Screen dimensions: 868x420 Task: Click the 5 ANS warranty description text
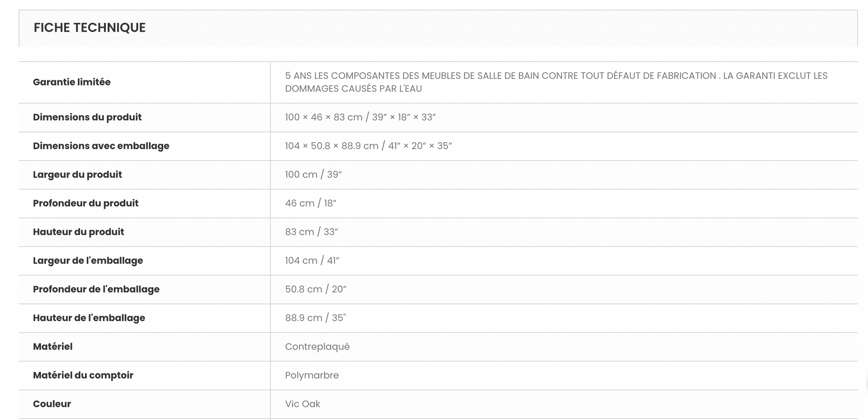click(556, 82)
